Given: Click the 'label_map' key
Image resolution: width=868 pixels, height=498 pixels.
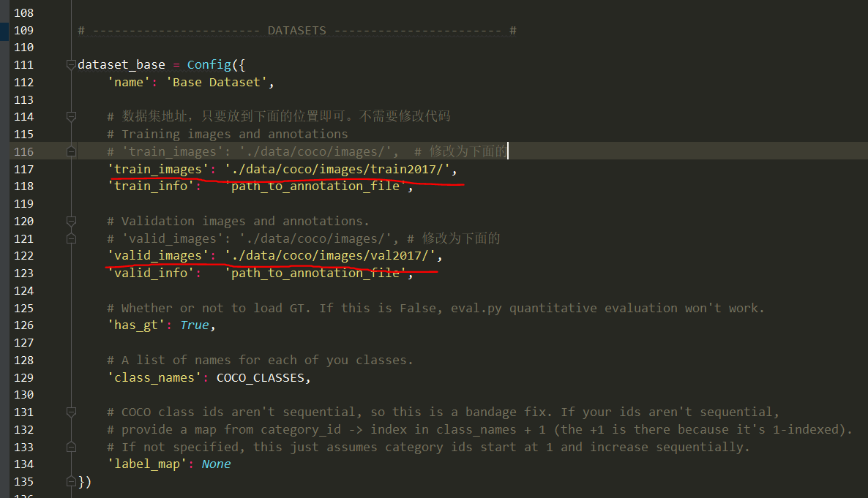Looking at the screenshot, I should coord(146,464).
